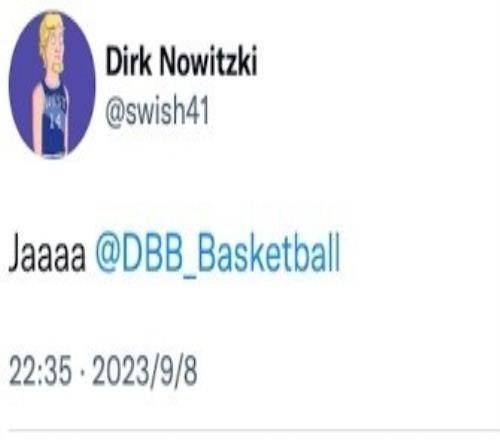This screenshot has height=440, width=500.
Task: Click the jersey number 14 on avatar
Action: click(55, 122)
